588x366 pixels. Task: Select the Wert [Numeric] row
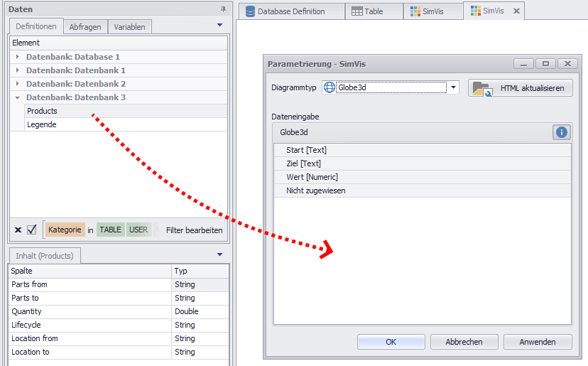423,177
